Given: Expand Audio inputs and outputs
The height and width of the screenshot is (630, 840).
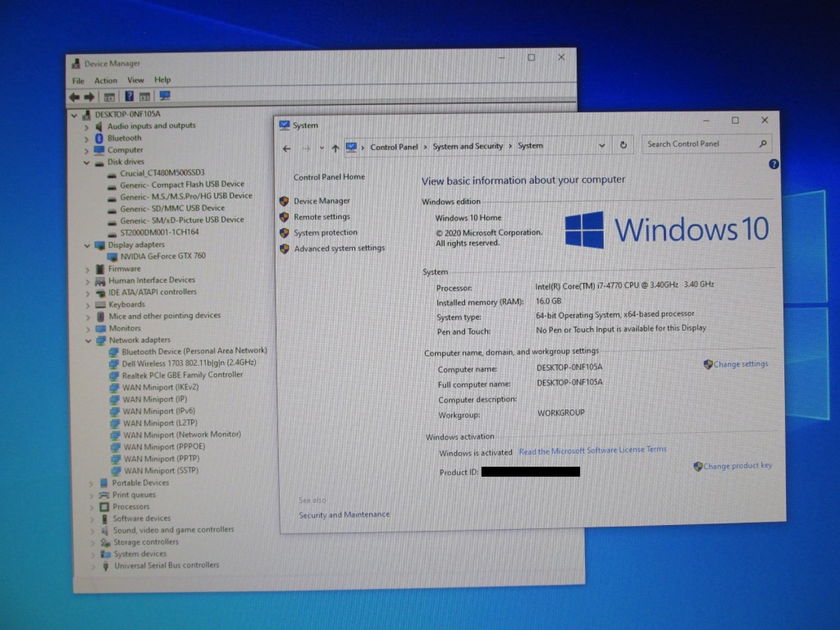Looking at the screenshot, I should pyautogui.click(x=86, y=127).
